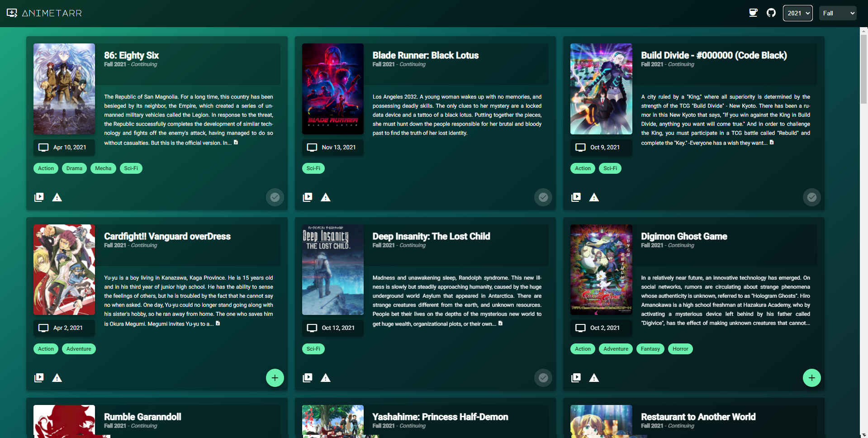This screenshot has width=868, height=438.
Task: Click the Apr 2, 2021 air date
Action: [68, 328]
